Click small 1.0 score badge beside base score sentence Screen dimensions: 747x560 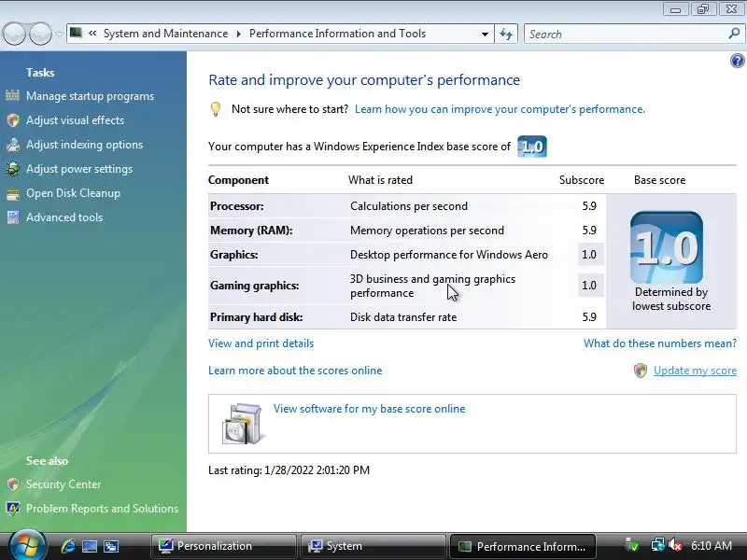(x=531, y=147)
